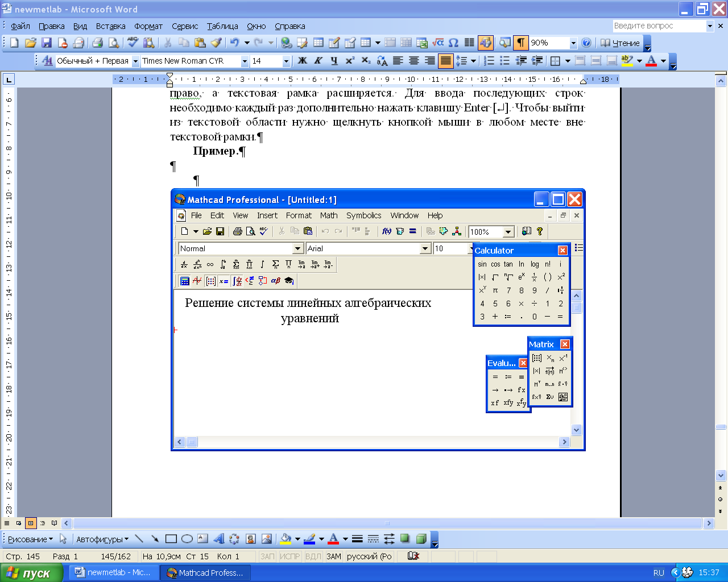The height and width of the screenshot is (582, 728).
Task: Insert a Text Box from Drawing toolbar
Action: tap(202, 539)
